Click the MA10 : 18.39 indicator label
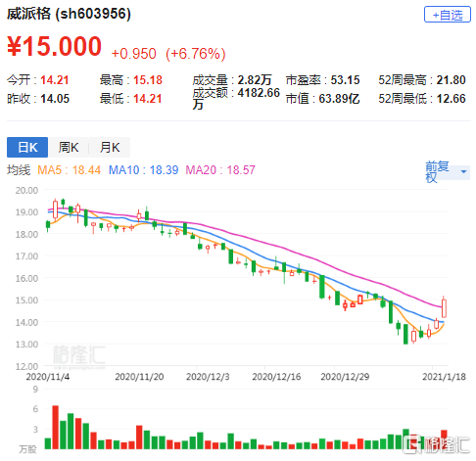This screenshot has height=461, width=476. tap(143, 170)
